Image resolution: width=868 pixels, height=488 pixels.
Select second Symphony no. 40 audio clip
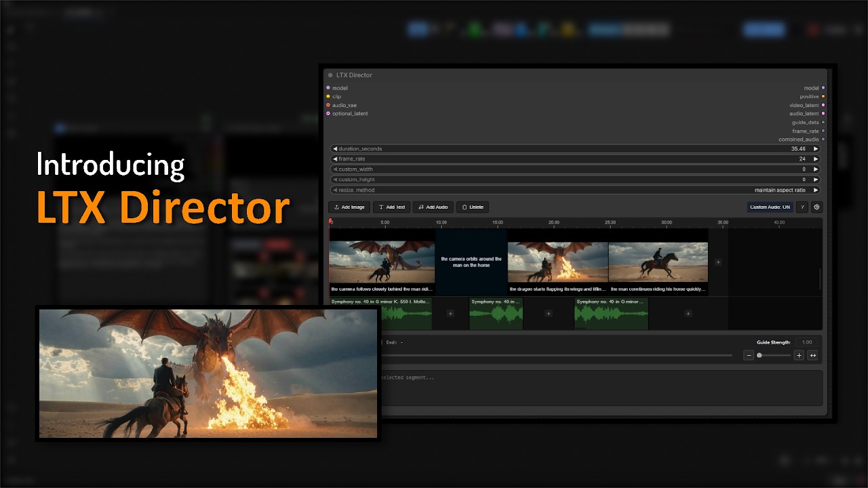pos(496,314)
